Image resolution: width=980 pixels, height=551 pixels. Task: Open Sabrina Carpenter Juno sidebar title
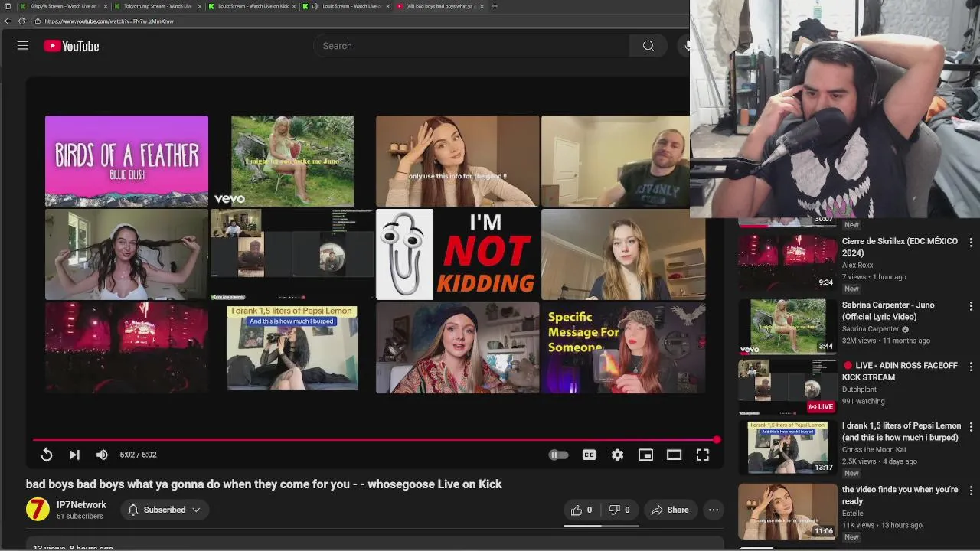coord(887,311)
